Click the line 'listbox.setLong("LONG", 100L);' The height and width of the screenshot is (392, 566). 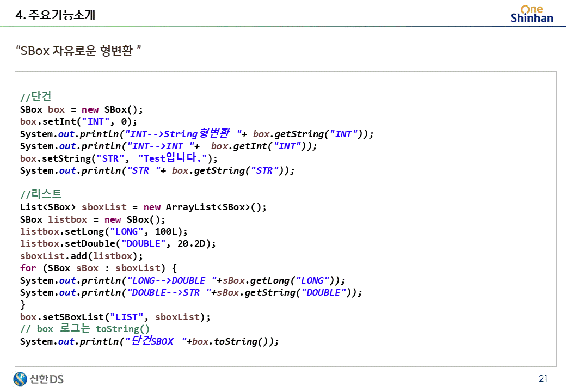[x=104, y=231]
